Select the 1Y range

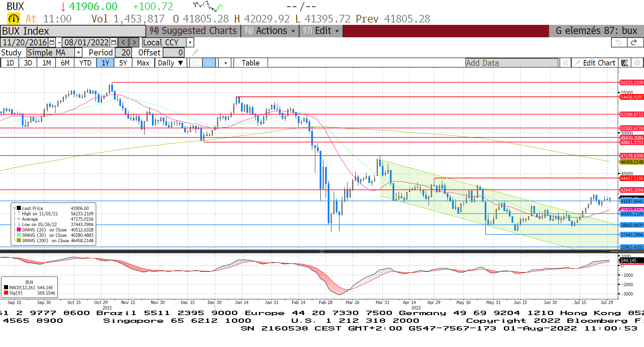click(x=105, y=63)
